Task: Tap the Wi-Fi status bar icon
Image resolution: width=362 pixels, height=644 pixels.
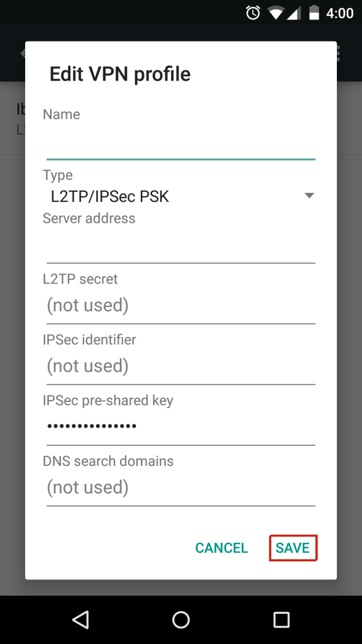Action: coord(275,14)
